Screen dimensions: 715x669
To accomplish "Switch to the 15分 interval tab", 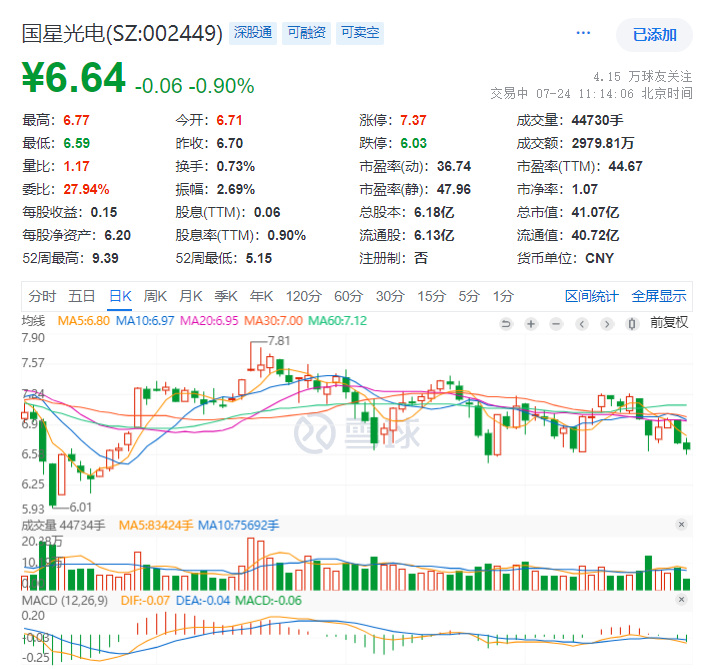I will [431, 296].
